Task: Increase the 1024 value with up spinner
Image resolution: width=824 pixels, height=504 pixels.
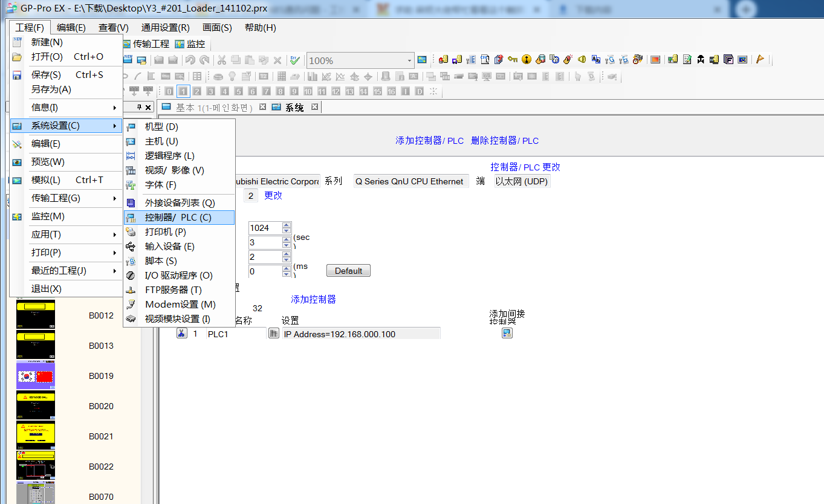Action: click(287, 225)
